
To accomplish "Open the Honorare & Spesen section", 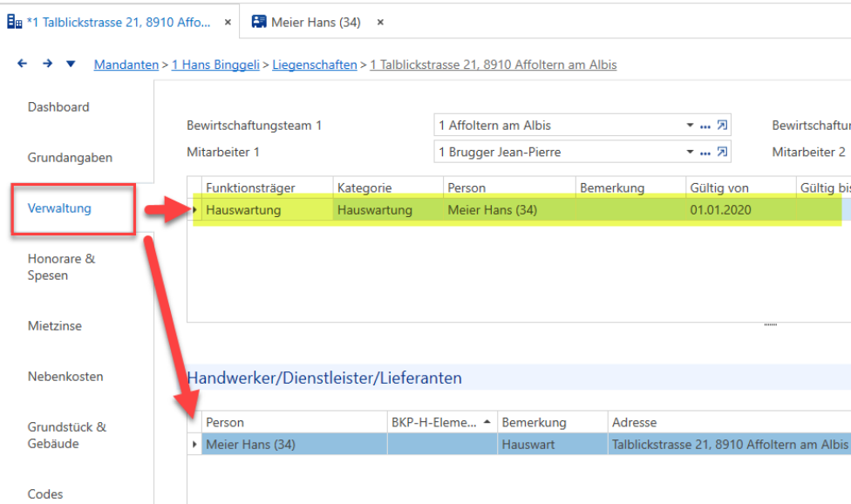I will click(x=61, y=267).
